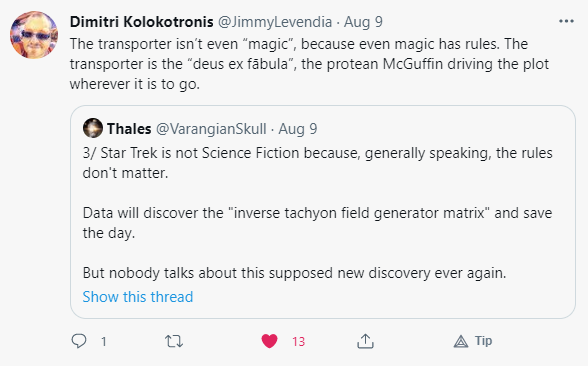Click Show this thread link
Image resolution: width=588 pixels, height=366 pixels.
coord(138,297)
